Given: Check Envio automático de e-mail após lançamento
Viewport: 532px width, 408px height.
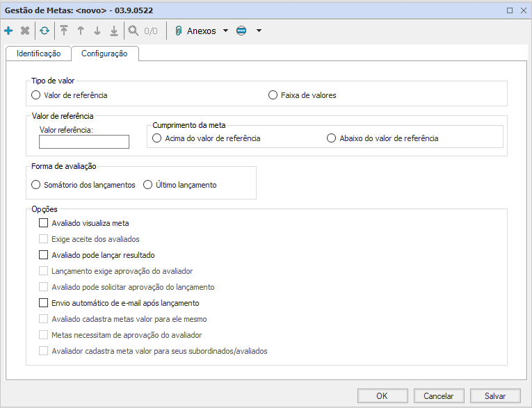Looking at the screenshot, I should pos(44,303).
